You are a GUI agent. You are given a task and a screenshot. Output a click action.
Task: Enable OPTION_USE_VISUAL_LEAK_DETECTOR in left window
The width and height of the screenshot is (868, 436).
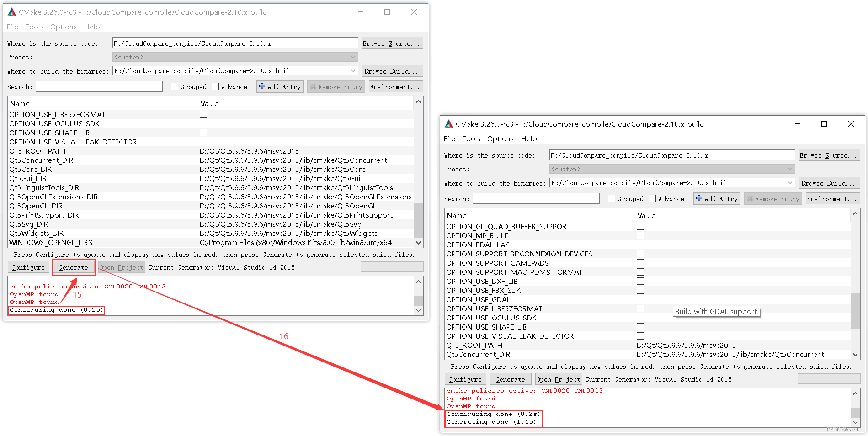[203, 142]
